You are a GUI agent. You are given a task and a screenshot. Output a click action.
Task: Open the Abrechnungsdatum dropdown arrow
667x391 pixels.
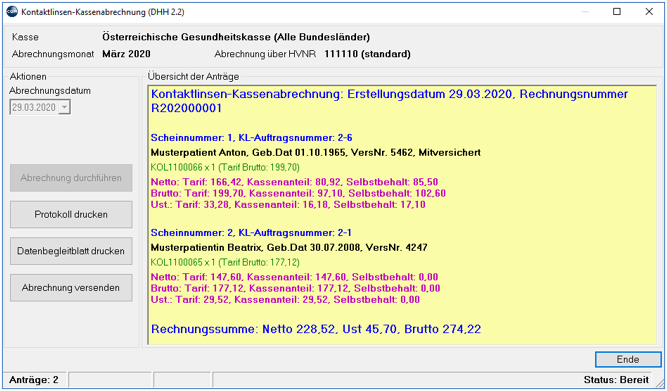click(x=64, y=107)
